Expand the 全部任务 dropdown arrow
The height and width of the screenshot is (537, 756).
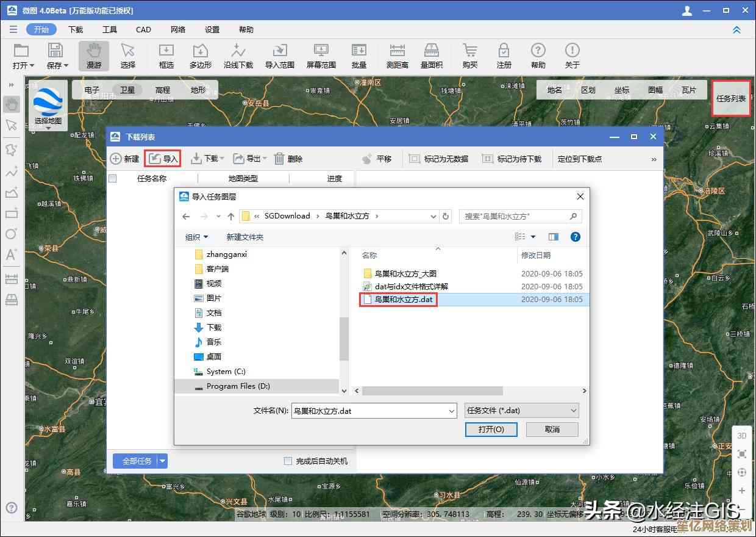[162, 461]
